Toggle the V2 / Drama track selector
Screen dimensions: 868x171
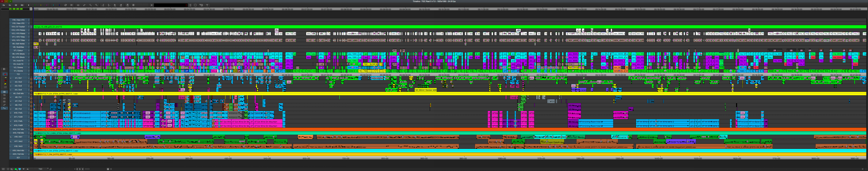pos(19,67)
